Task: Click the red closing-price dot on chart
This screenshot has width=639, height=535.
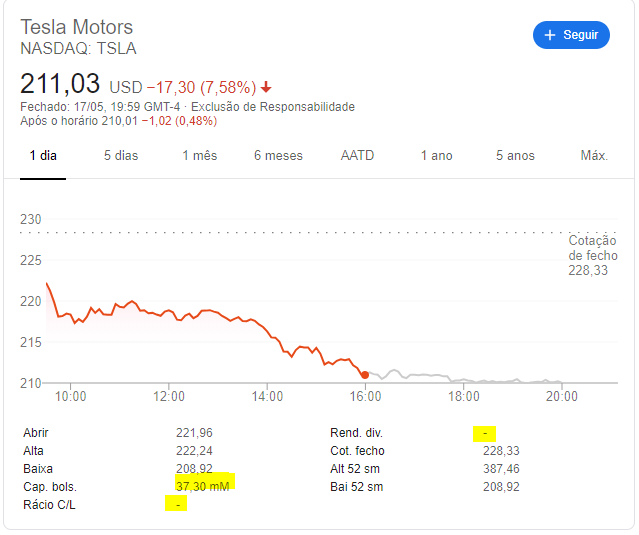Action: click(365, 375)
